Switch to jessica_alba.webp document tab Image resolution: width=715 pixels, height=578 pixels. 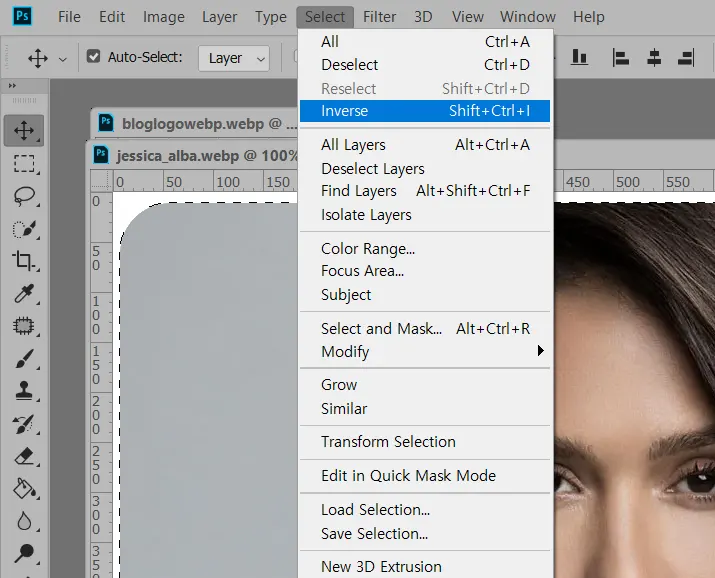(192, 155)
